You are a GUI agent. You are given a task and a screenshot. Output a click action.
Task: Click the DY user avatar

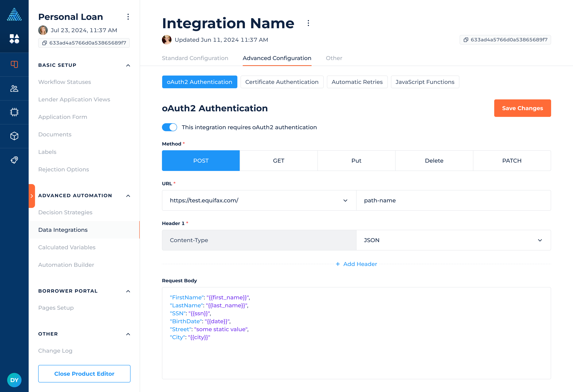14,380
